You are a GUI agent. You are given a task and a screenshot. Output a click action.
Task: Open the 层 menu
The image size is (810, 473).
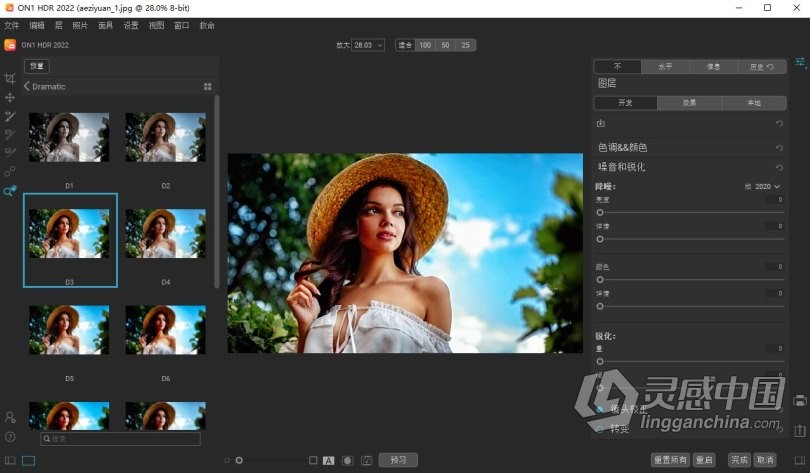coord(58,25)
